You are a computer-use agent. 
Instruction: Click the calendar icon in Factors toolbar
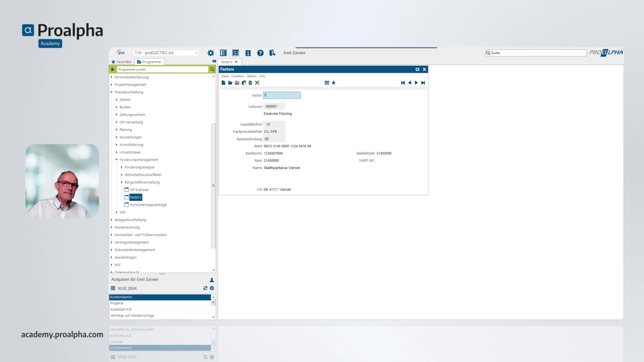(x=327, y=83)
